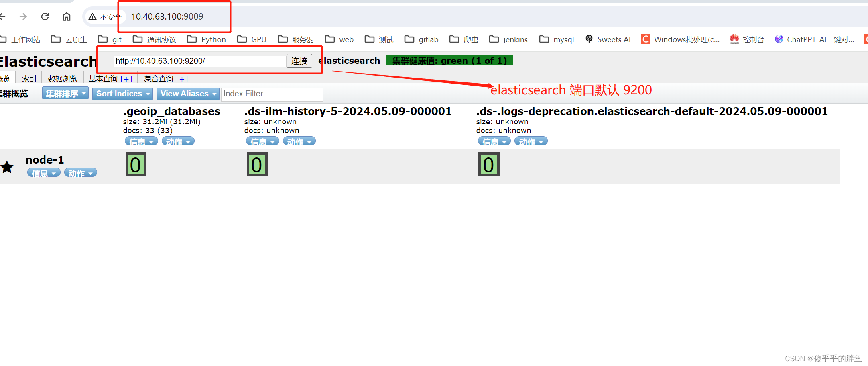Click the elasticsearch cluster name label

[x=349, y=61]
